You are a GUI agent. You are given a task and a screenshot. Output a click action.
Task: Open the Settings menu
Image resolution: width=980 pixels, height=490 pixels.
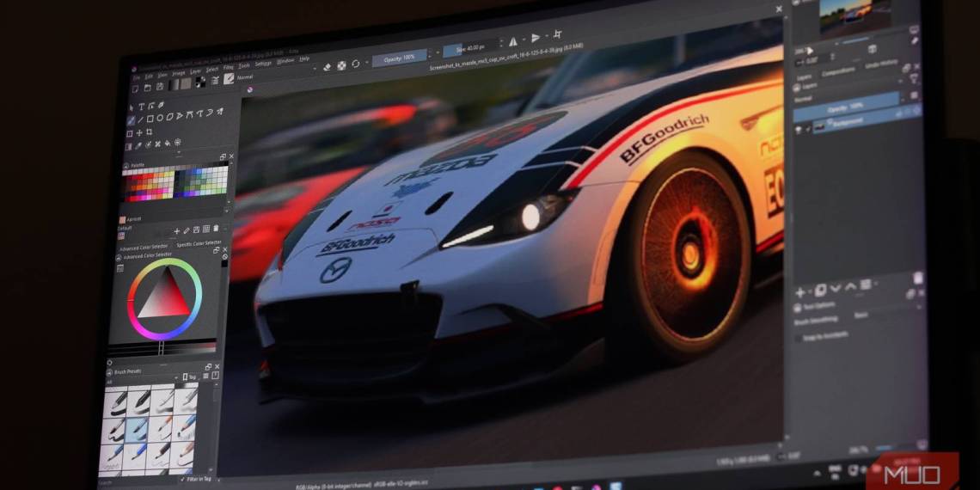pyautogui.click(x=263, y=64)
